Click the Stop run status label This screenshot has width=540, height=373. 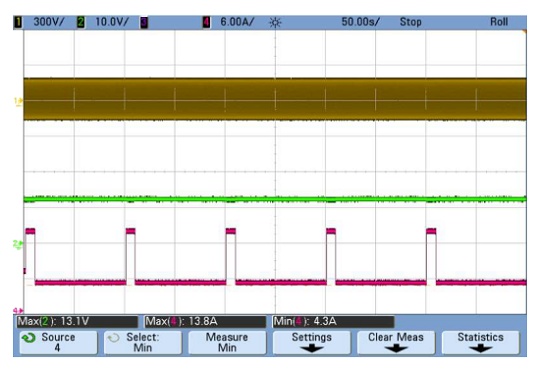click(411, 22)
